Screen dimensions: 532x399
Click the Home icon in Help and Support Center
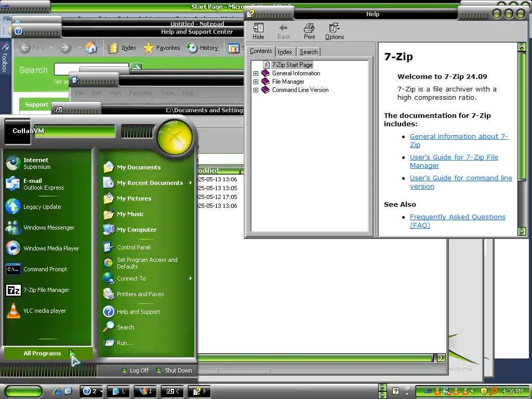pyautogui.click(x=91, y=48)
